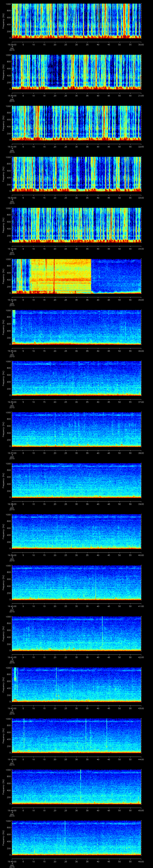This screenshot has height=868, width=153.
Task: Click the 46:00 end time label
Action: pos(141,861)
